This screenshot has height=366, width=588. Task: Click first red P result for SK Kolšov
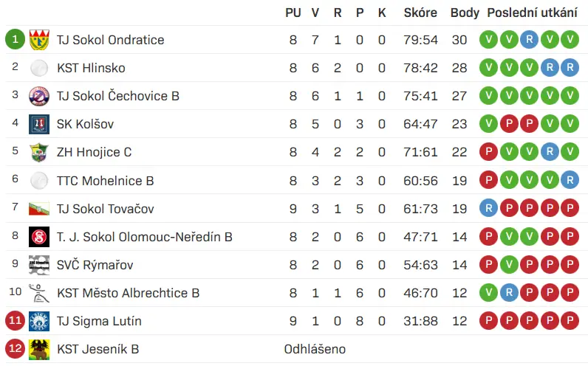[x=509, y=124]
